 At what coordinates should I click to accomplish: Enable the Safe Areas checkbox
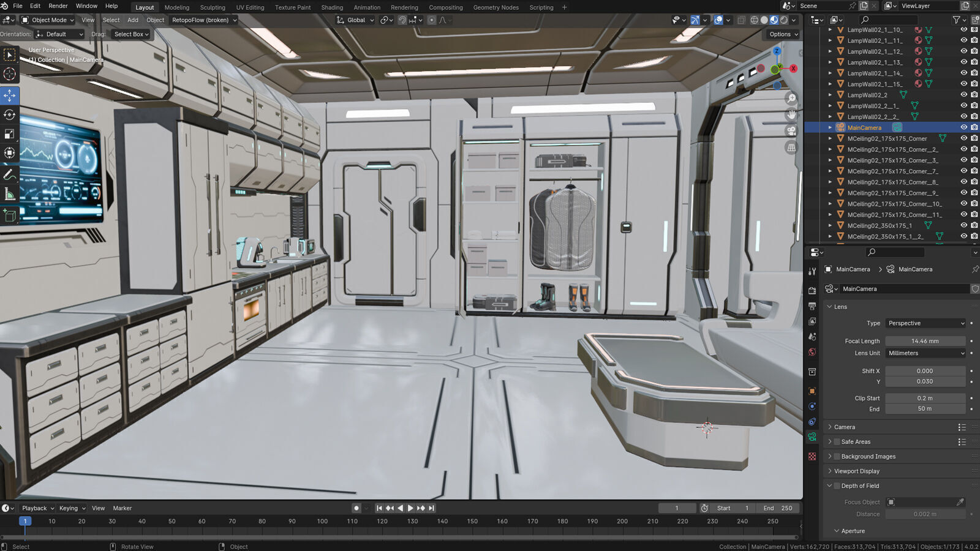tap(837, 442)
